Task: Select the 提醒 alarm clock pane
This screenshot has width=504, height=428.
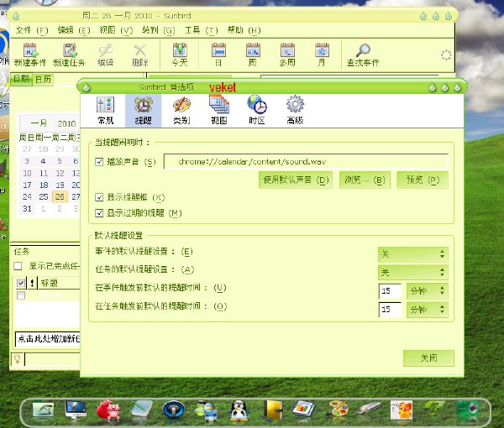Action: [144, 110]
